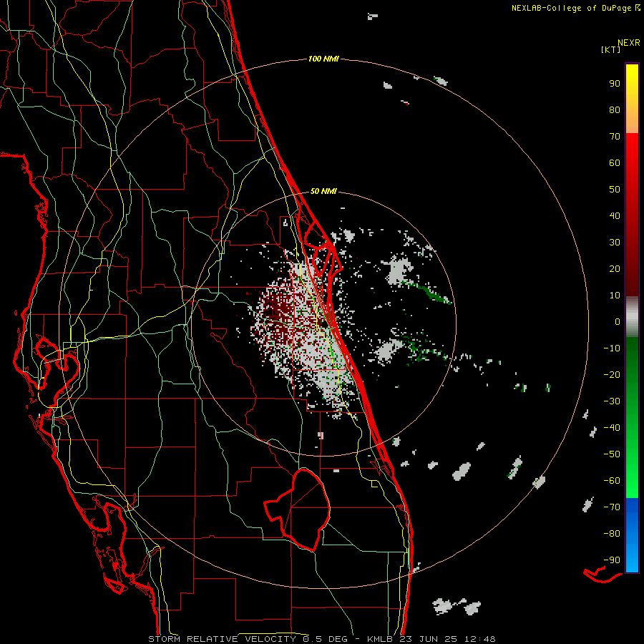Click the -80 knot scale label

click(612, 534)
